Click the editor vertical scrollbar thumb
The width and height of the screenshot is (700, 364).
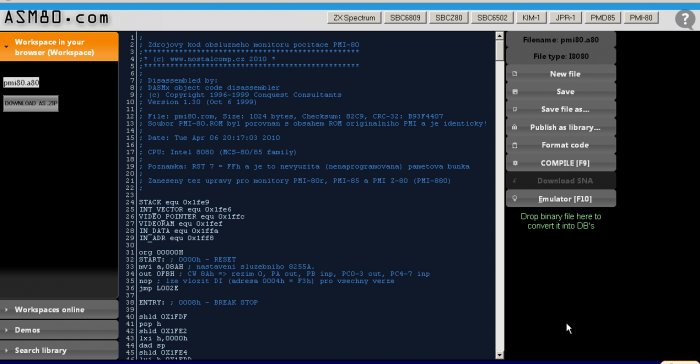point(500,50)
